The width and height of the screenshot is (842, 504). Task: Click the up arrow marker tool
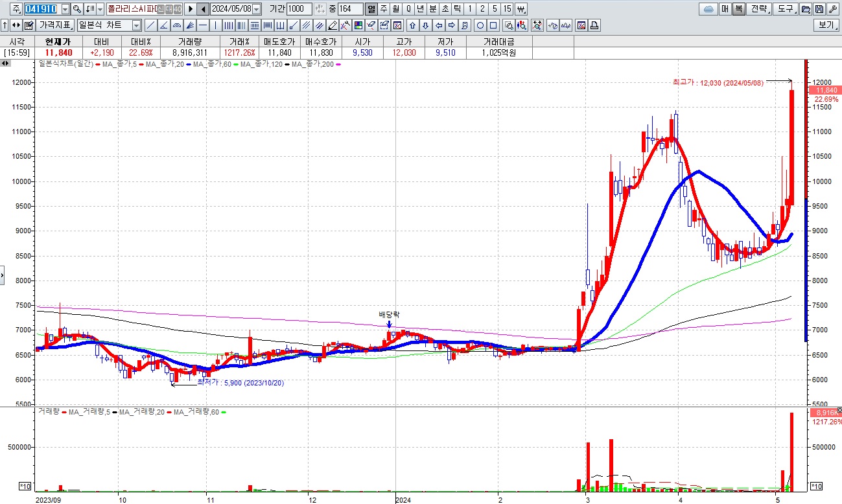click(412, 25)
